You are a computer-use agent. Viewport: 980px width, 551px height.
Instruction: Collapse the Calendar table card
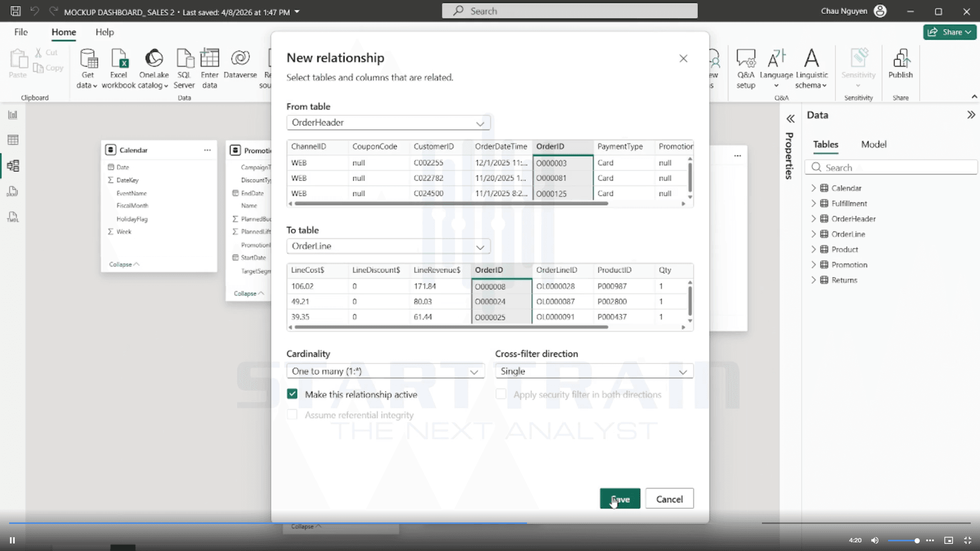(124, 265)
